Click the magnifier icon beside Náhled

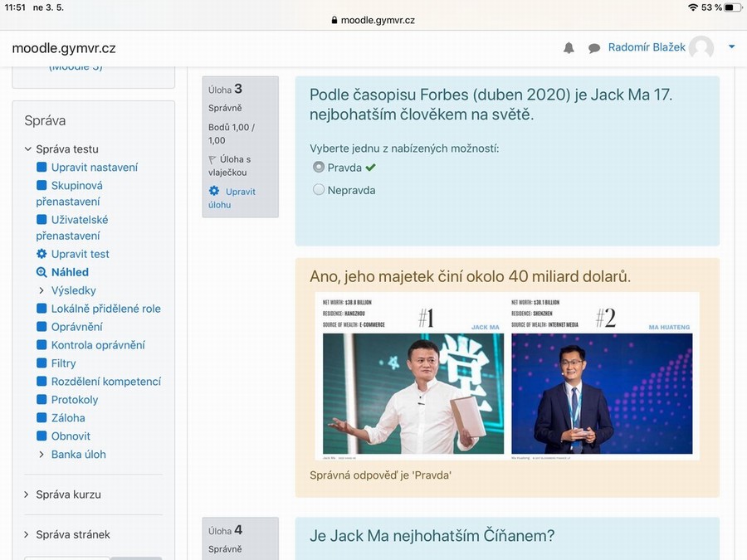click(x=41, y=272)
